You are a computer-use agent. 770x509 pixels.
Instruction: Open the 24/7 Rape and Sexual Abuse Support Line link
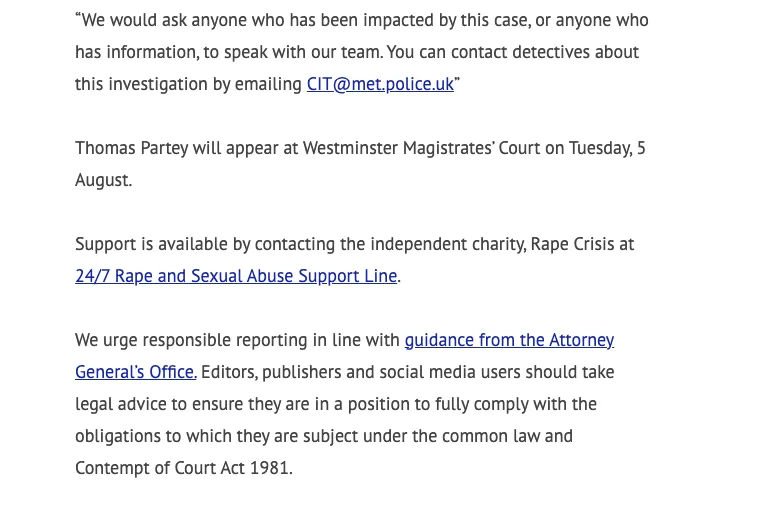tap(236, 276)
